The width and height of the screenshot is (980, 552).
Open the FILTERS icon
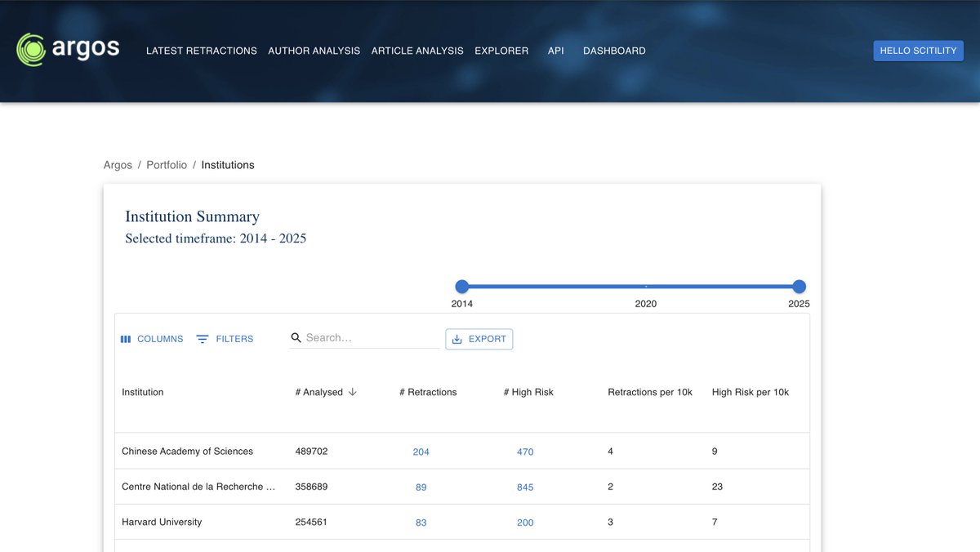click(x=202, y=338)
